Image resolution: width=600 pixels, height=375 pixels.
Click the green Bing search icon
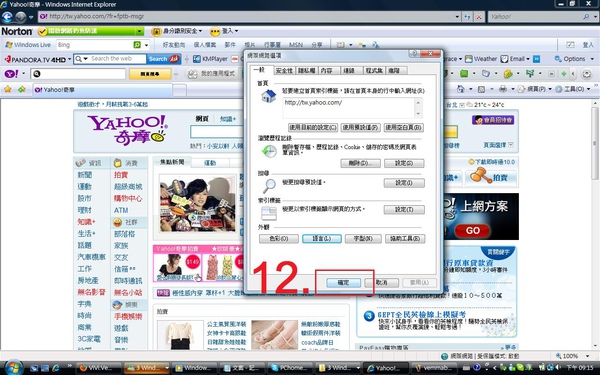(137, 45)
